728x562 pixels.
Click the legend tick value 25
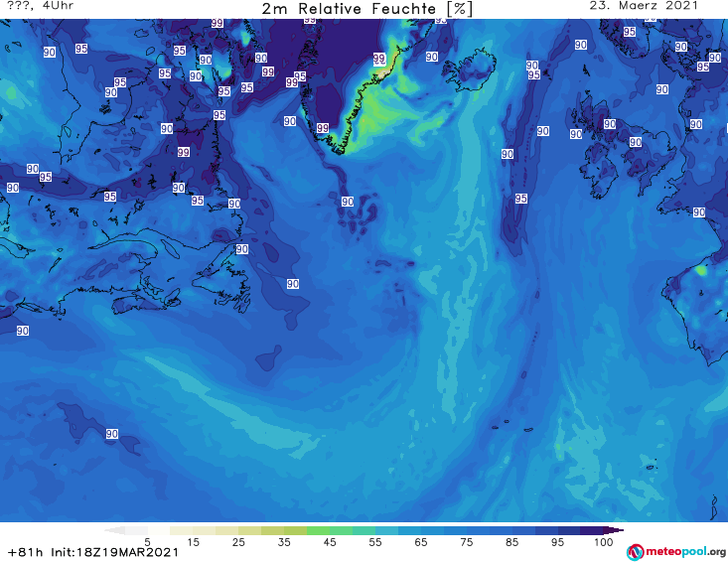(x=238, y=542)
